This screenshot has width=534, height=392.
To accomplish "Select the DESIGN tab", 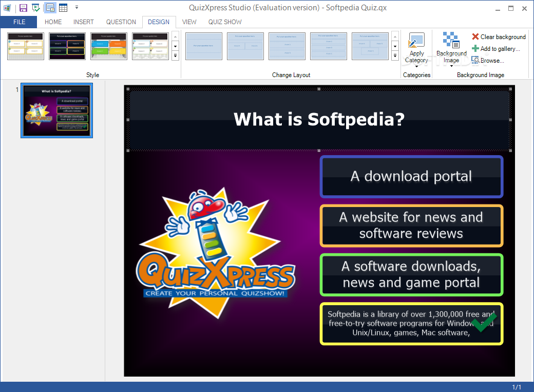I will coord(159,22).
